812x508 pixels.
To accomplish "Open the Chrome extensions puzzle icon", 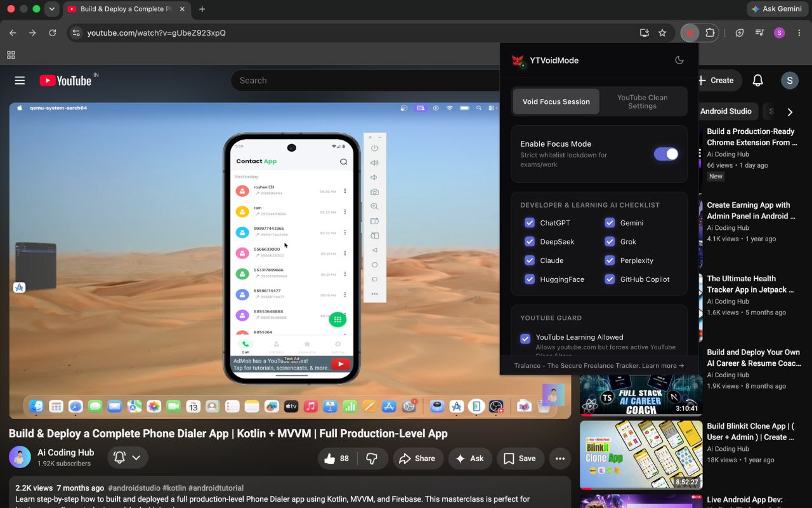I will point(710,32).
